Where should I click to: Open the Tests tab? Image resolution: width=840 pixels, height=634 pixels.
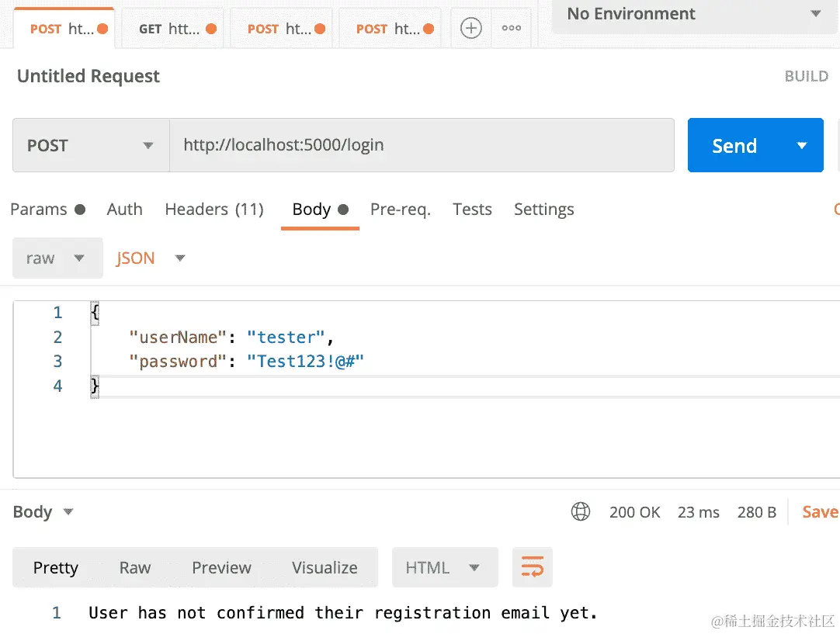coord(472,209)
